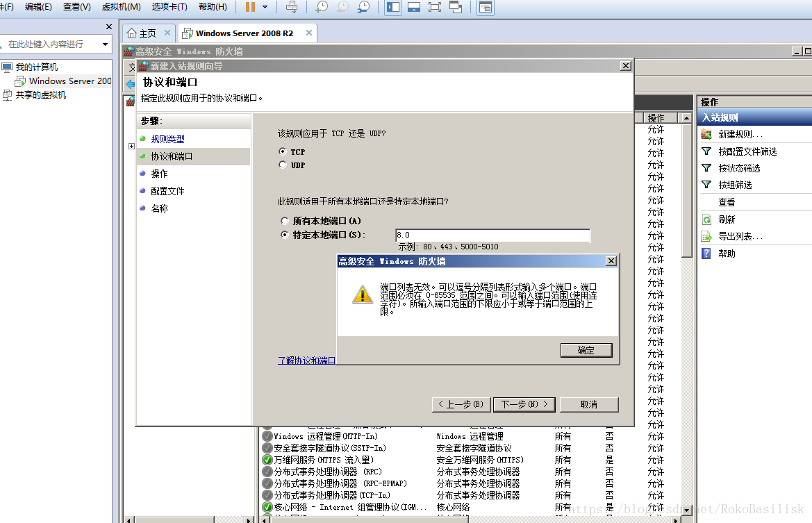This screenshot has width=812, height=523.
Task: Click 帮助 help action in actions pane
Action: point(727,254)
